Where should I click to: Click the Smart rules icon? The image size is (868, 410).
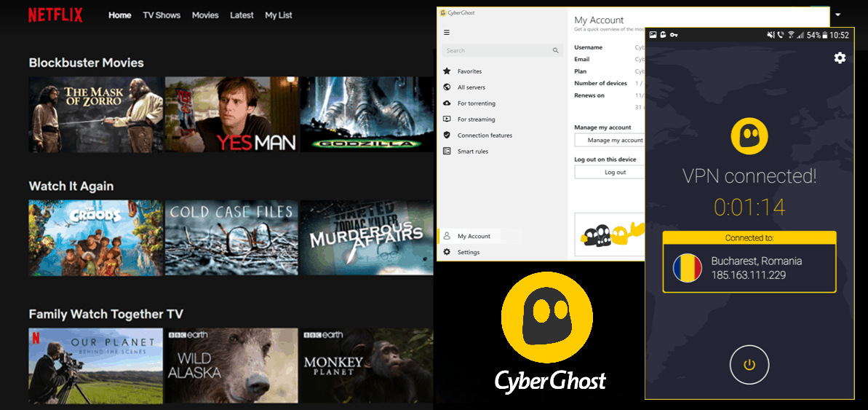point(447,151)
